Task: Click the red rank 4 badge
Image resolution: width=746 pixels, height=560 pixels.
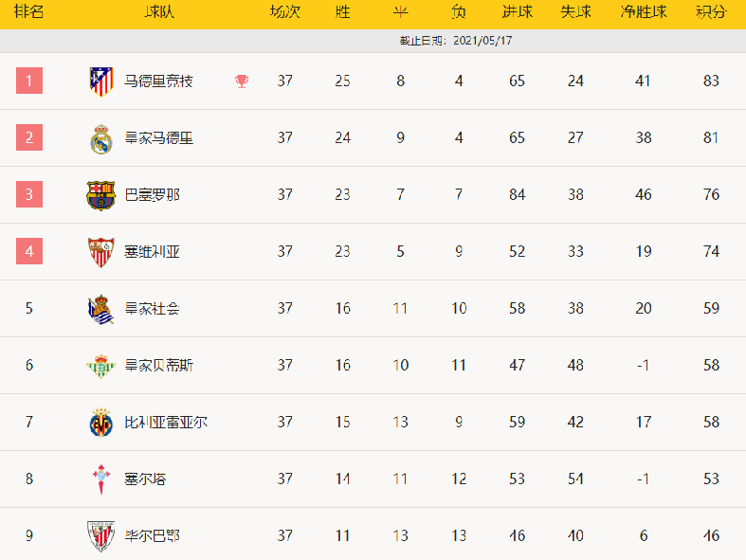Action: (29, 251)
